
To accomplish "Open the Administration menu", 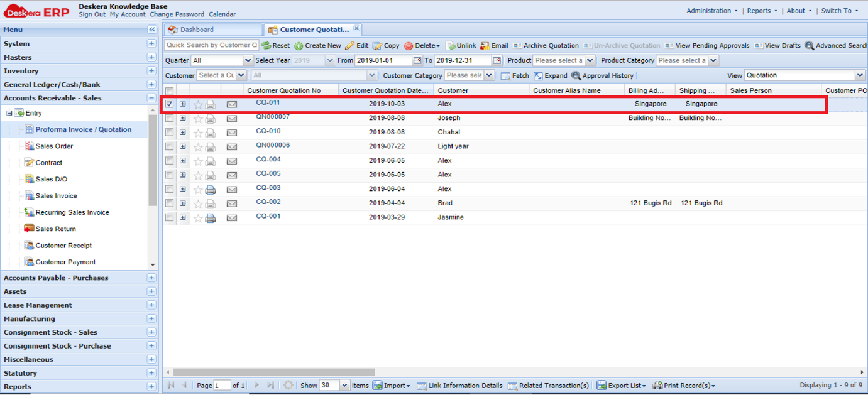I will [712, 11].
